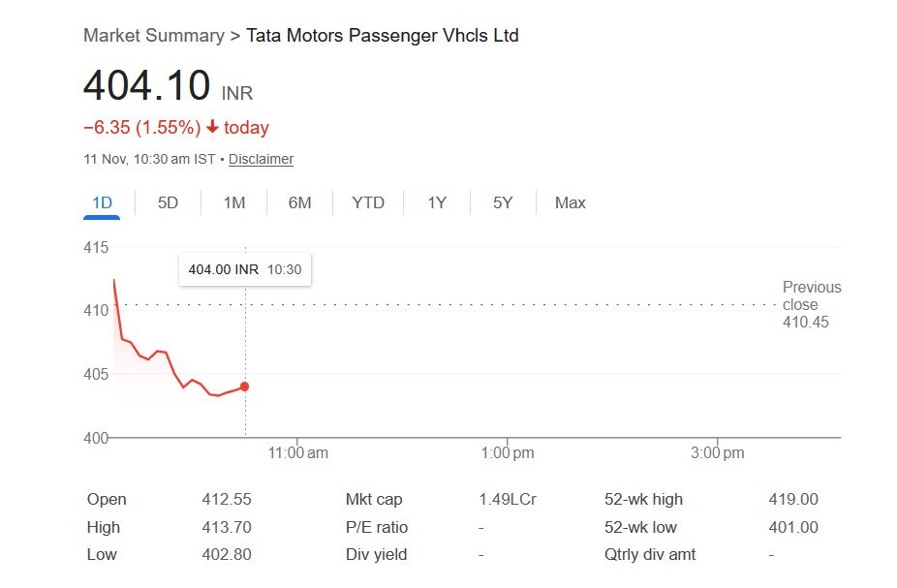The width and height of the screenshot is (897, 588).
Task: Switch to the 5Y range tab
Action: click(x=502, y=202)
